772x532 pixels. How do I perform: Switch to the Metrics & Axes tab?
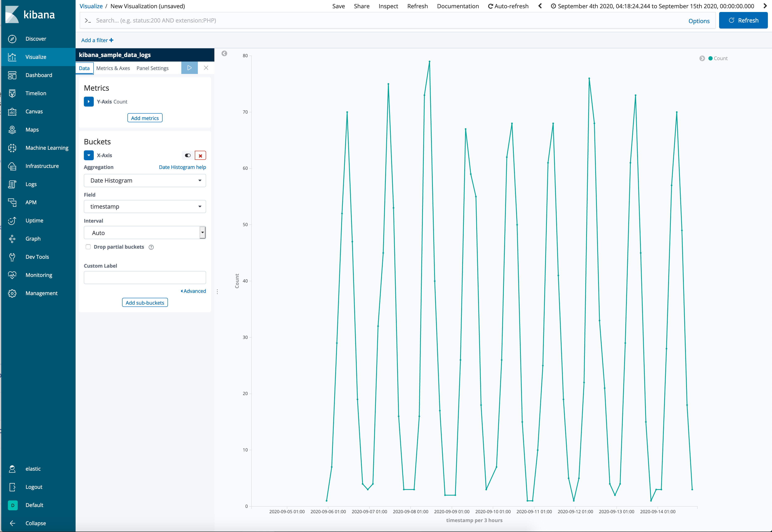113,68
